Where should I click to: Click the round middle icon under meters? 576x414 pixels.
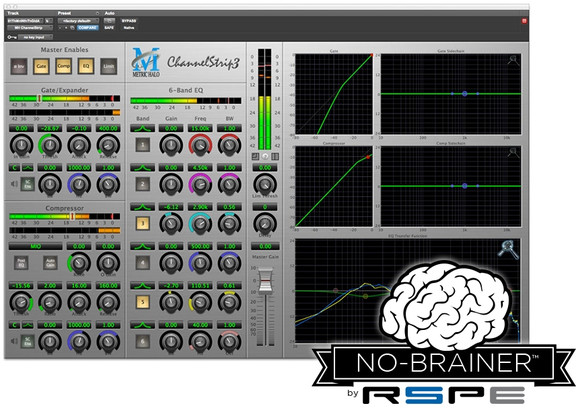tap(265, 156)
